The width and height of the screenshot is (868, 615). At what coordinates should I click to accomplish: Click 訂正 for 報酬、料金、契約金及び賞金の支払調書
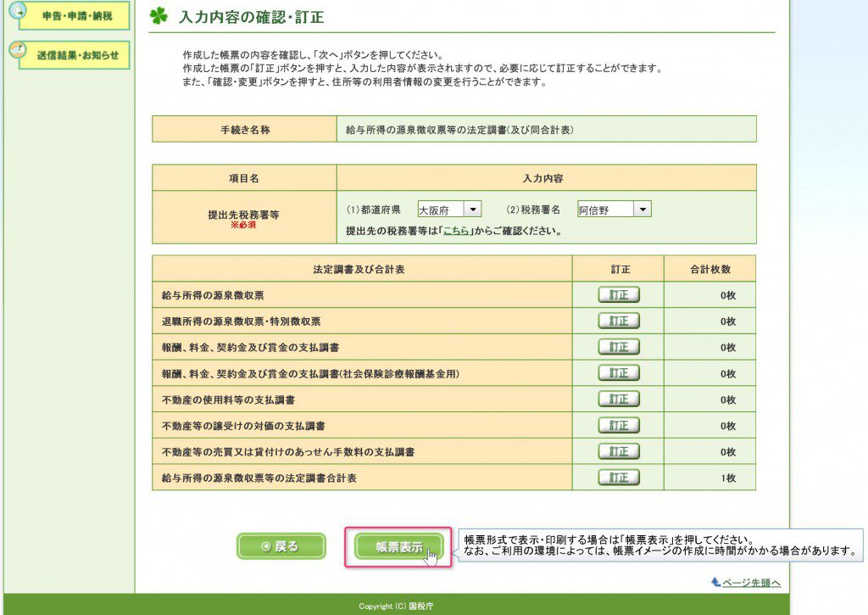[x=619, y=347]
